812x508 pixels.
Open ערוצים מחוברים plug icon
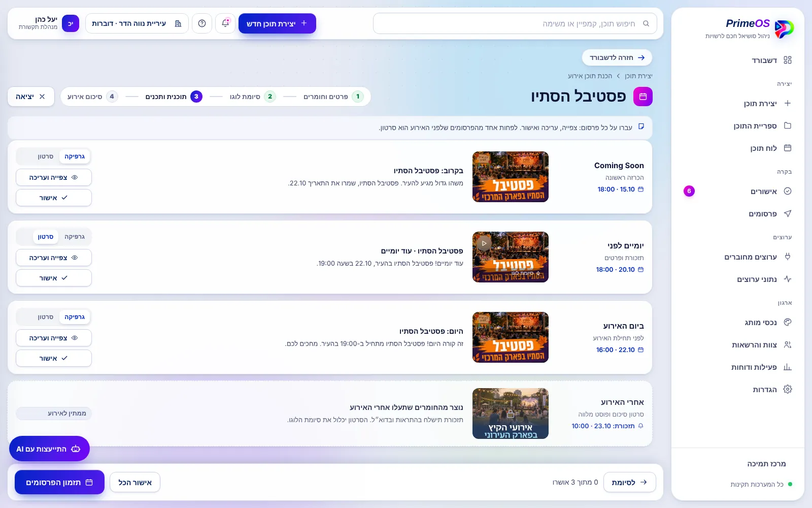(788, 257)
